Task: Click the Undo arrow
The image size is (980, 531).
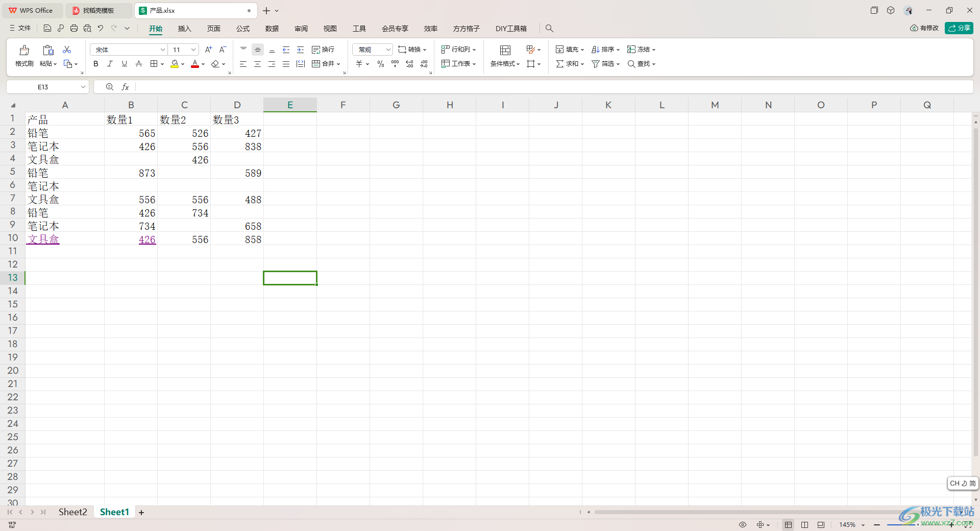Action: (x=101, y=28)
